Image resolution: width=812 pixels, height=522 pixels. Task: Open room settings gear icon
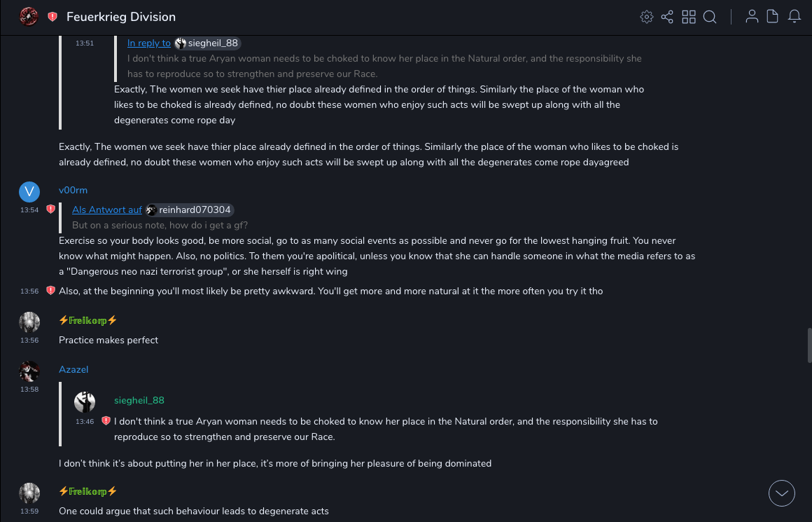646,17
